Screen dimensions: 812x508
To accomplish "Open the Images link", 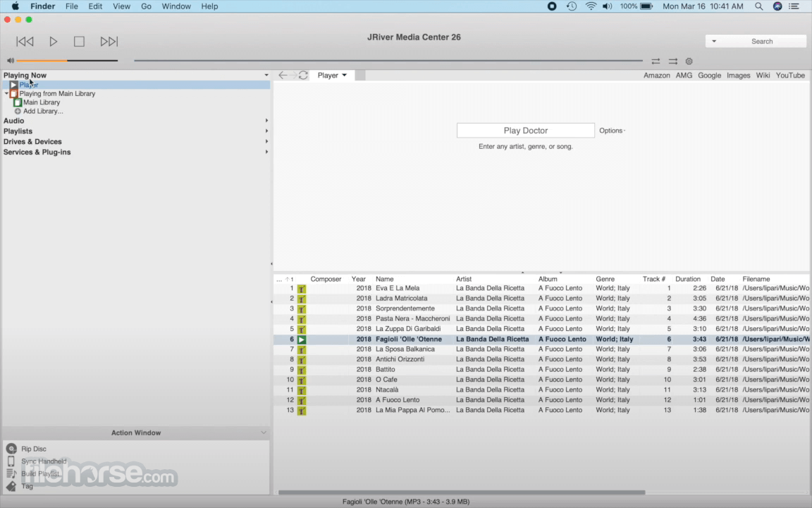I will 738,75.
